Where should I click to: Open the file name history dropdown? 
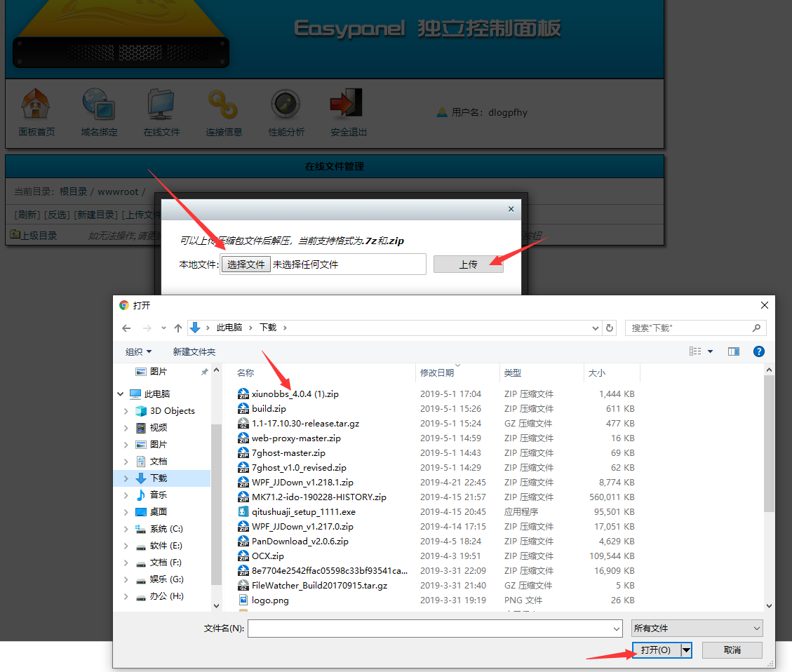(x=616, y=629)
